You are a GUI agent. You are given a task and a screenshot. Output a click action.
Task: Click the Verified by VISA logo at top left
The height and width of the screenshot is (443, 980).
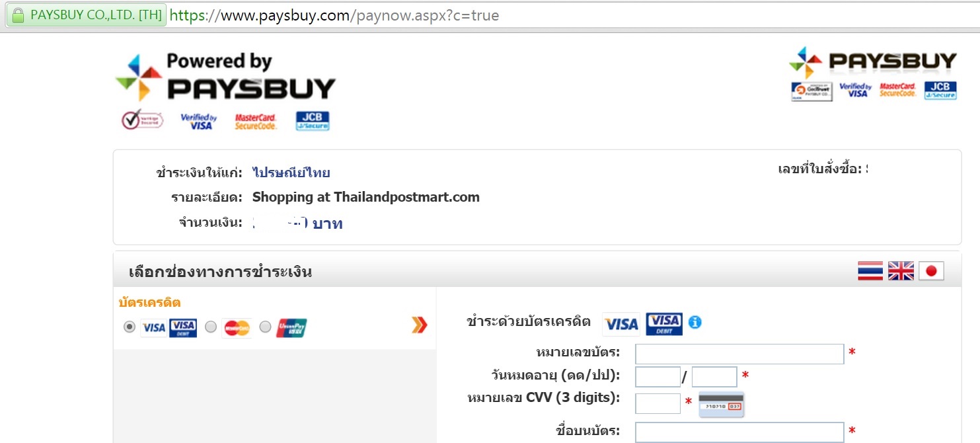click(199, 121)
